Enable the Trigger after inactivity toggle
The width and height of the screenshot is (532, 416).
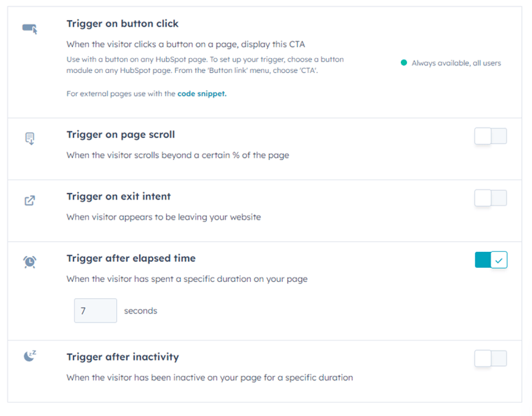tap(491, 358)
